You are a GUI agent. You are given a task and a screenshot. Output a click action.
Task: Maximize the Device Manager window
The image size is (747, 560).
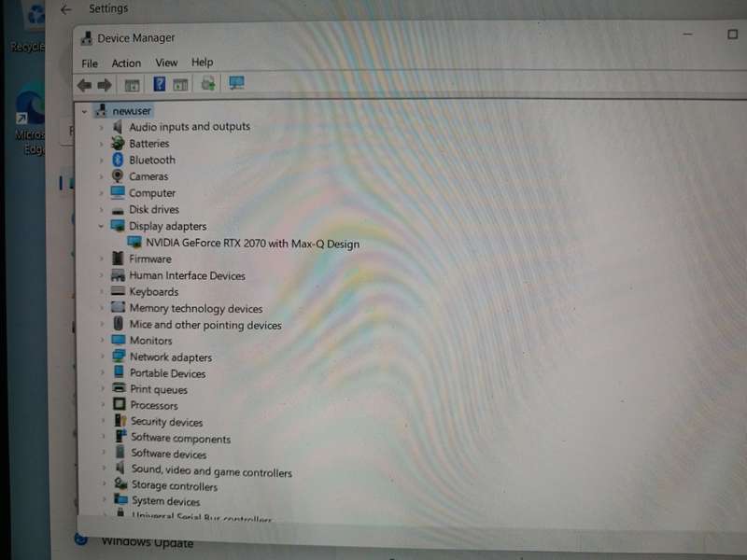(x=732, y=35)
